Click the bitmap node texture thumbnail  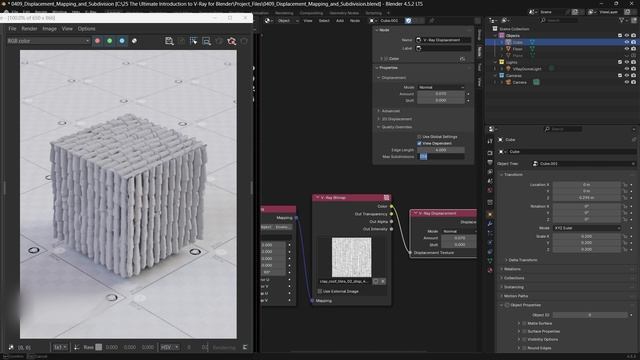351,257
